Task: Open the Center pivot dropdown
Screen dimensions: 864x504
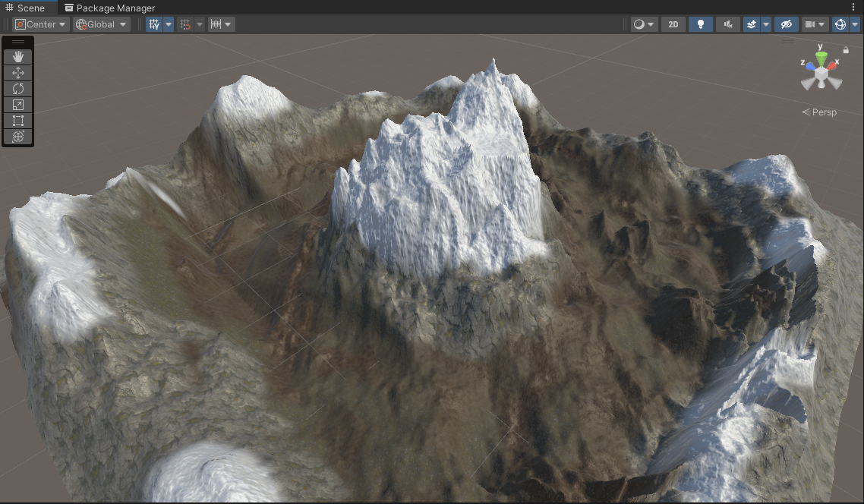Action: click(39, 24)
